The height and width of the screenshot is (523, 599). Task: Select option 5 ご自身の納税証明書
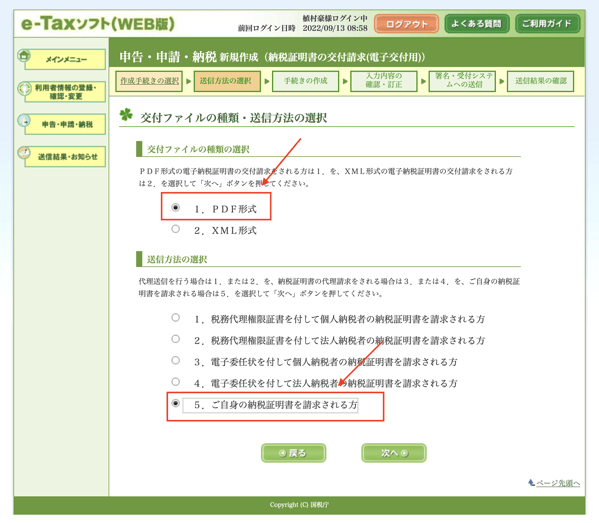pos(175,403)
